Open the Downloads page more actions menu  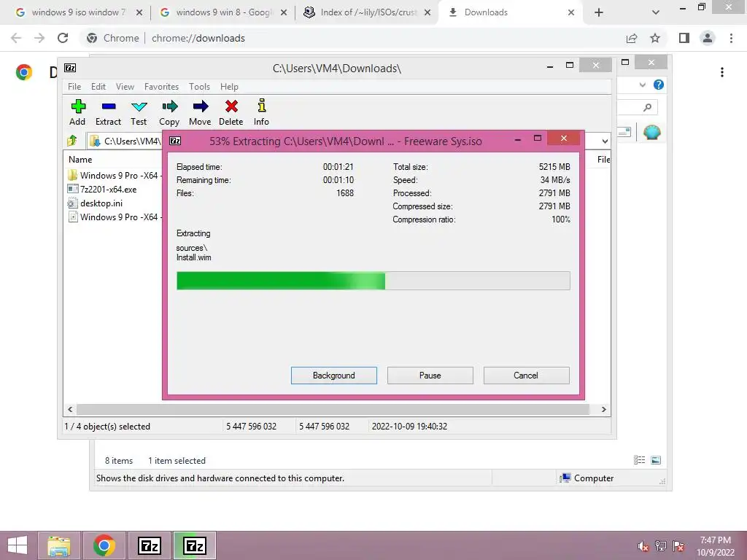point(722,72)
